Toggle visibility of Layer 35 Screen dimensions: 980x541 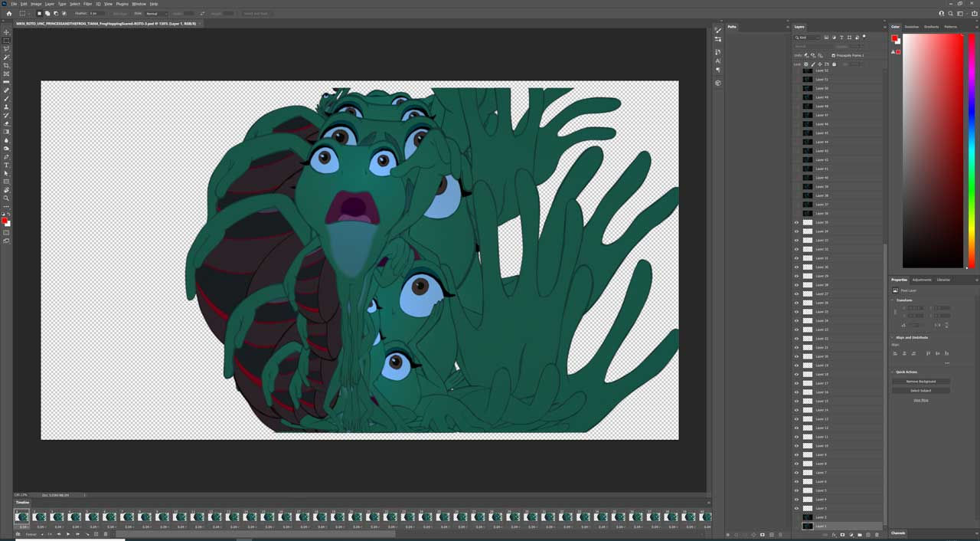click(796, 222)
